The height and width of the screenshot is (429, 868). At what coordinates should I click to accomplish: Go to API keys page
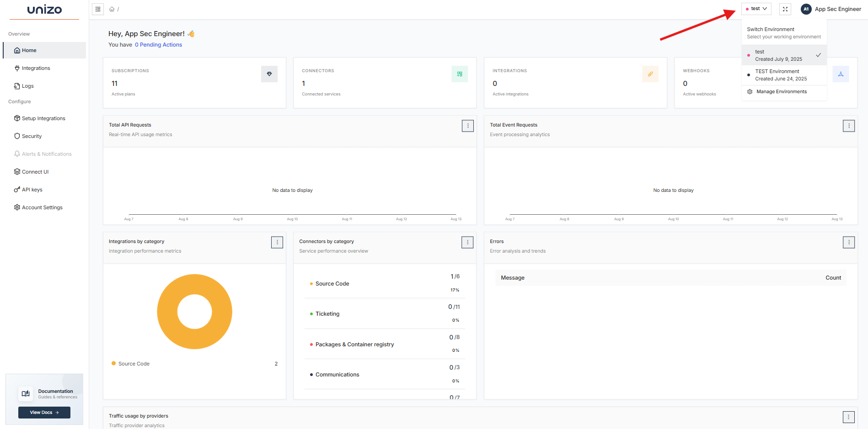32,190
